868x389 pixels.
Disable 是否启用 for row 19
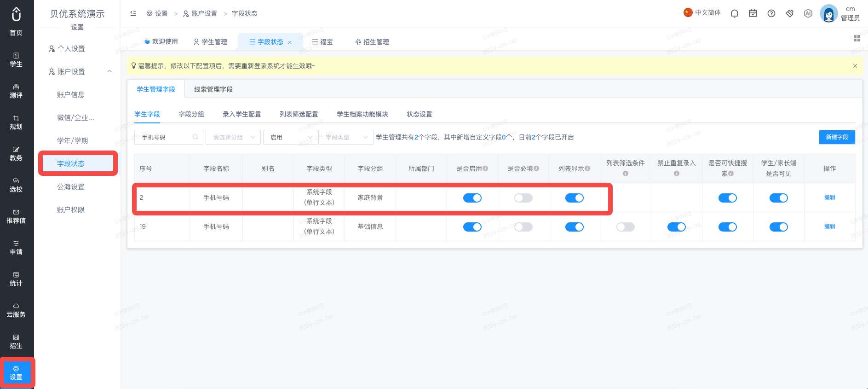(x=472, y=227)
